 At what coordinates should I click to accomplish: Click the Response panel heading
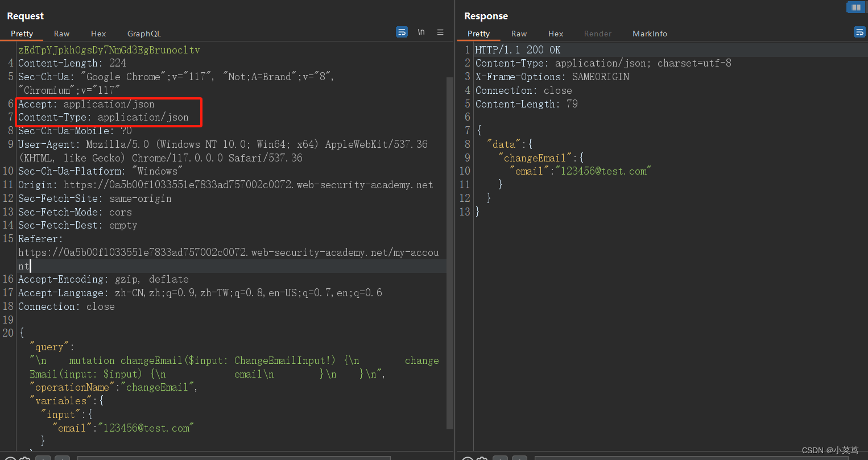pos(486,16)
